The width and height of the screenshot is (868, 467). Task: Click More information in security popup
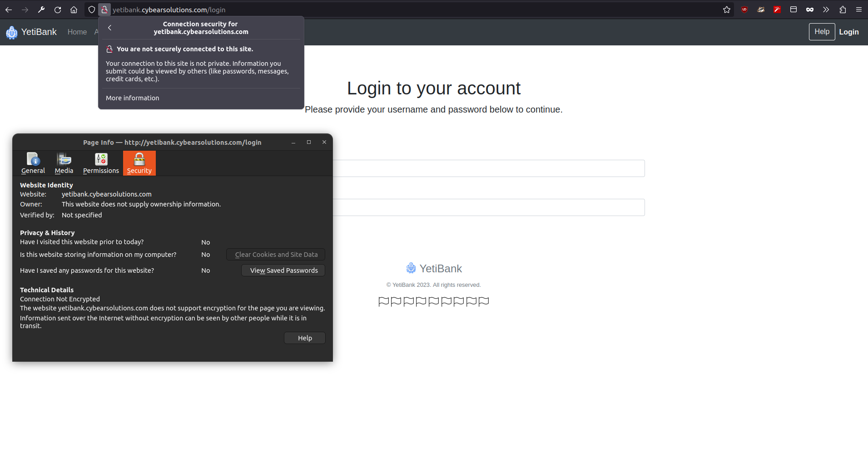pos(133,98)
